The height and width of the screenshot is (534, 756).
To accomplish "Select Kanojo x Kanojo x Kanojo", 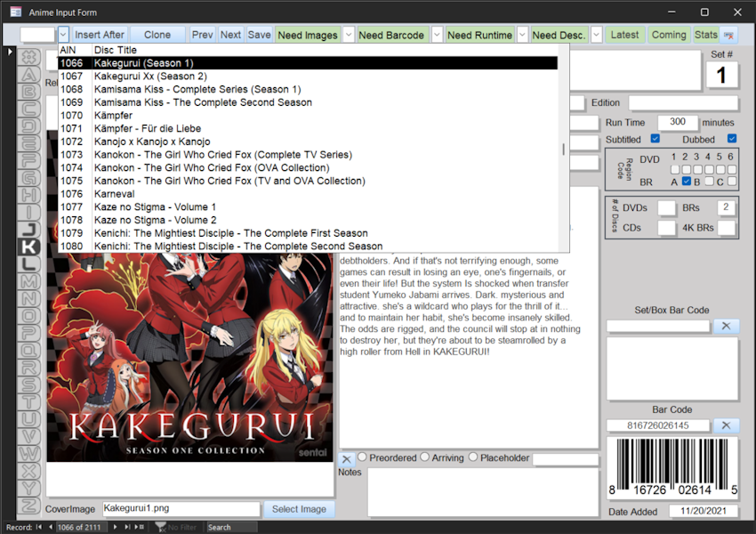I will coord(308,142).
